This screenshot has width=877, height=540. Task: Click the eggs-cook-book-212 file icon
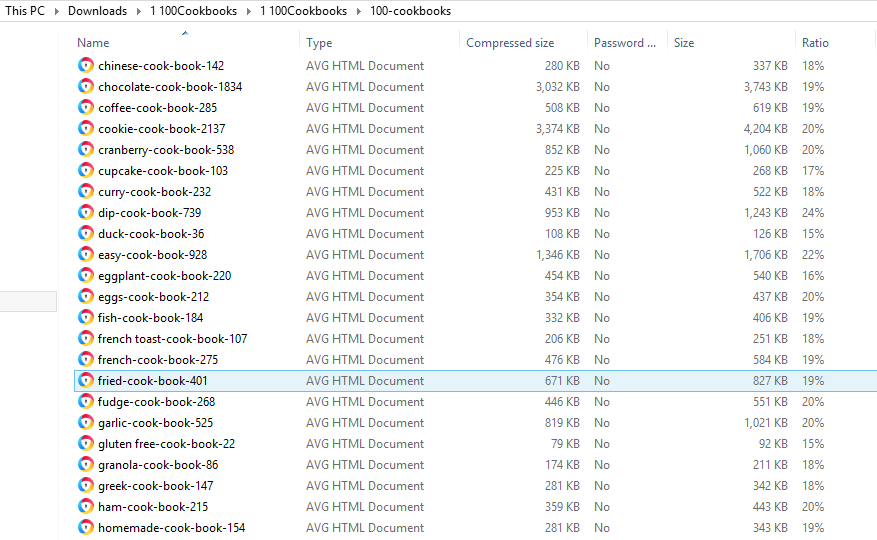pos(86,297)
